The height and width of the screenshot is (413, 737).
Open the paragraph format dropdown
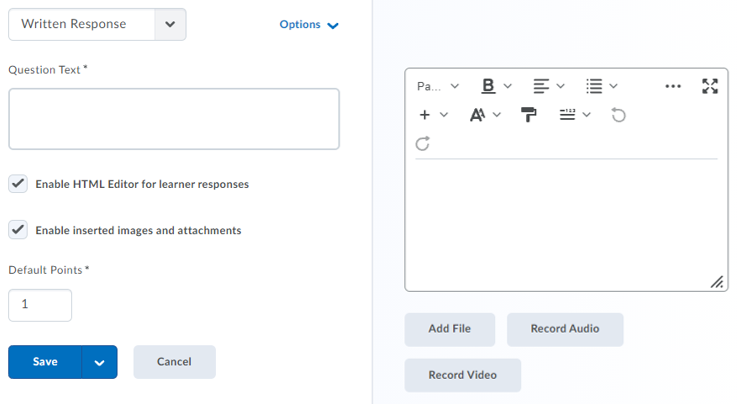tap(438, 86)
